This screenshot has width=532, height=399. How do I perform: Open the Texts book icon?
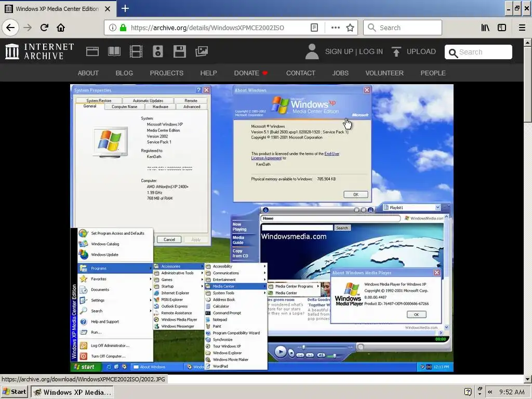click(114, 51)
